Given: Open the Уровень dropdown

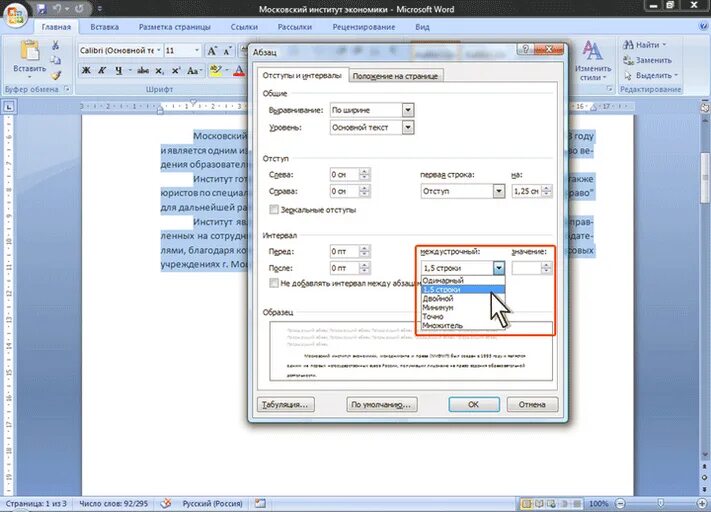Looking at the screenshot, I should pos(408,127).
